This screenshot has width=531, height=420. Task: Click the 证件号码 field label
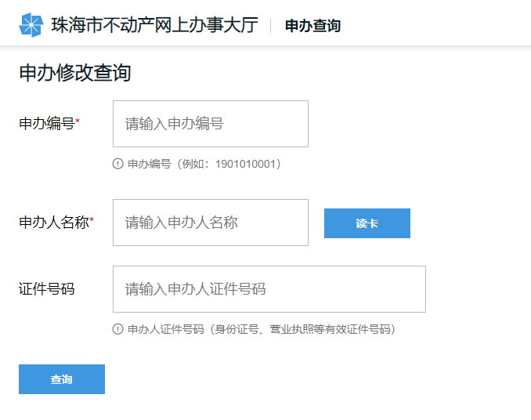46,289
